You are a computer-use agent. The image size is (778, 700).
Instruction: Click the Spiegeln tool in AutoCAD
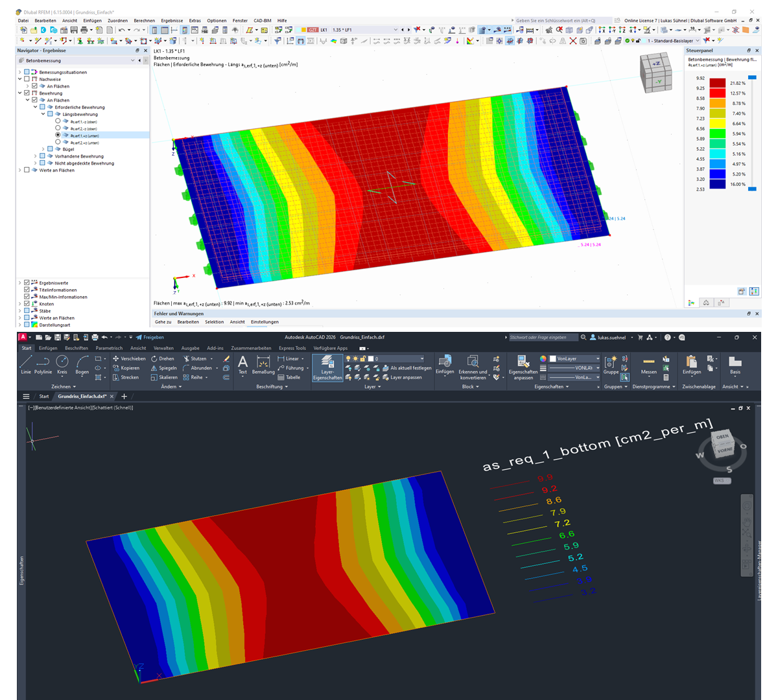164,367
